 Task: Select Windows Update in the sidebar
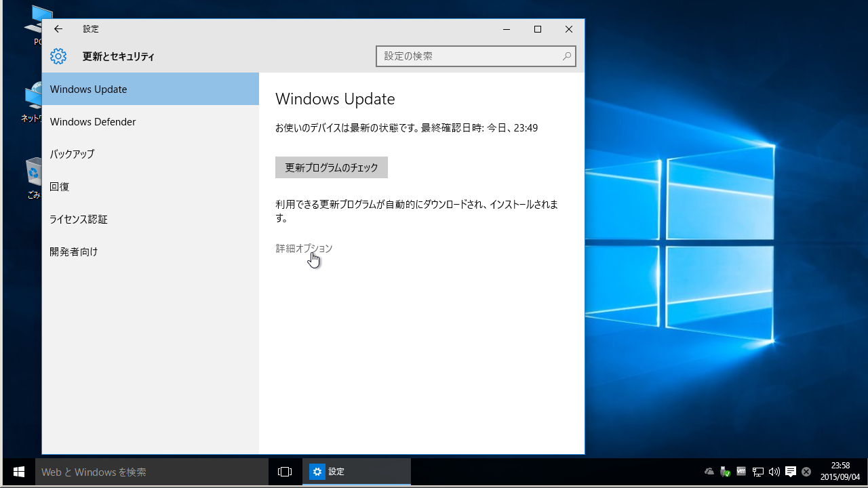point(151,89)
